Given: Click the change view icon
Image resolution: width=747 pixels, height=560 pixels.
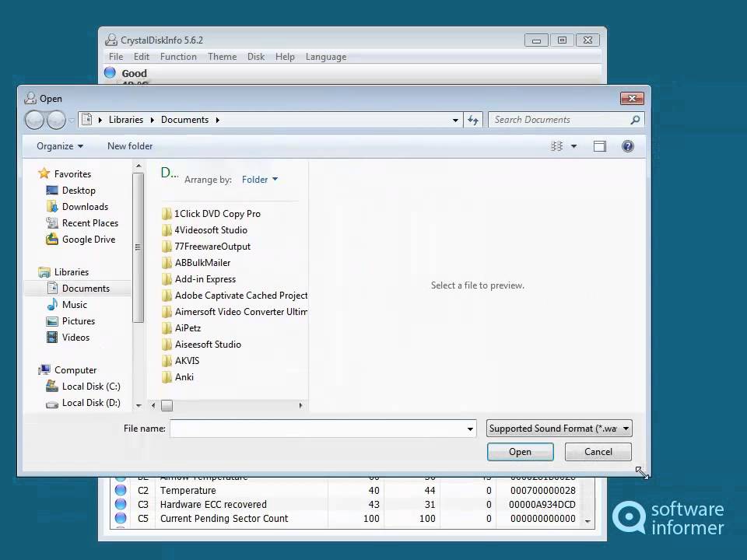Looking at the screenshot, I should pos(556,146).
